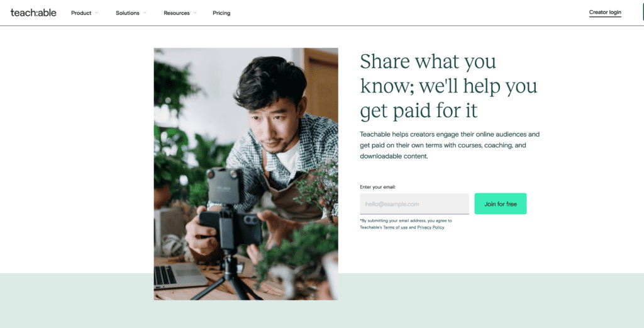Click the Creator login link
Screen dimensions: 644x328
click(605, 13)
